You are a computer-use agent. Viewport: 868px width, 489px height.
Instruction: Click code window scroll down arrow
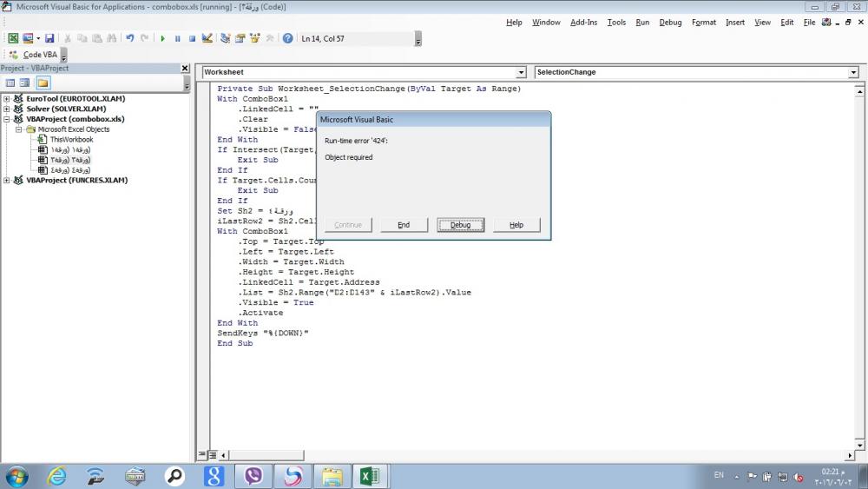coord(859,445)
